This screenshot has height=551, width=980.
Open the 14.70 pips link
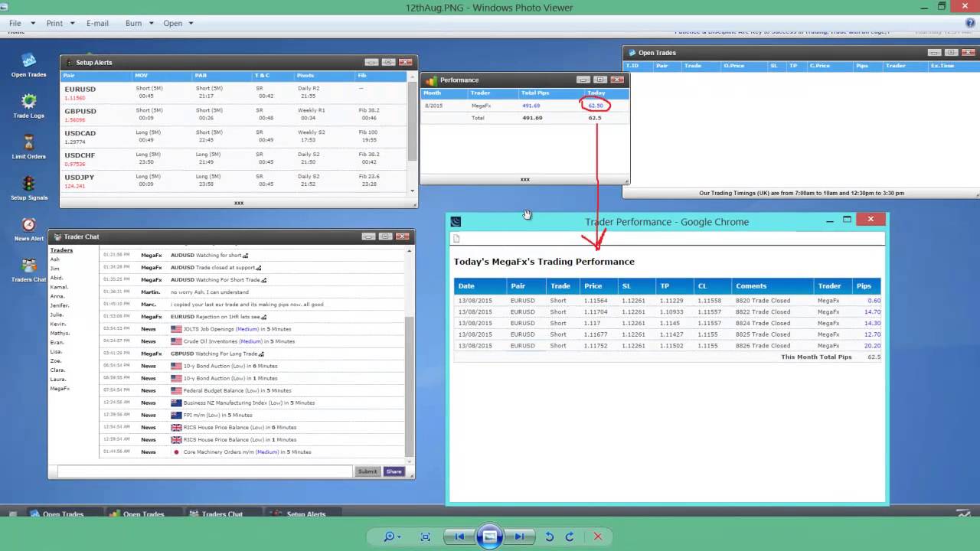(x=872, y=311)
